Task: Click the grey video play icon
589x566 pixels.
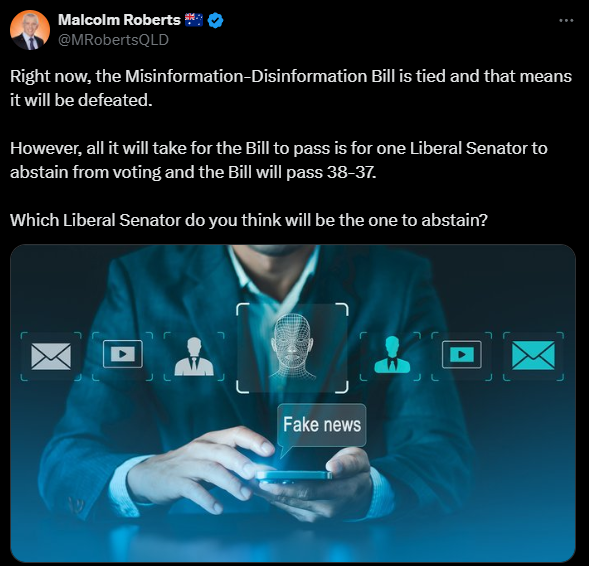Action: pos(123,354)
